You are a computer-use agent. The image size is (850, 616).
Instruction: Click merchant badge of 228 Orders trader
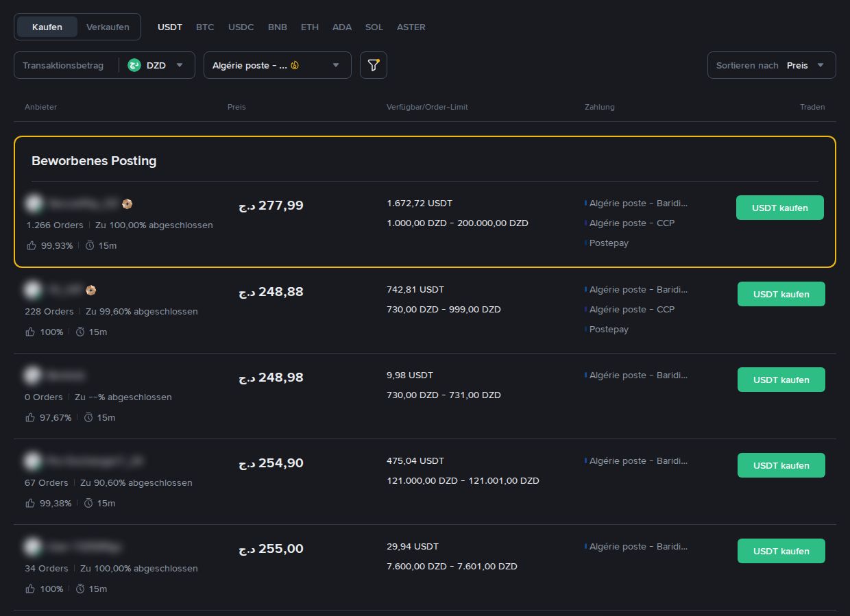tap(91, 290)
